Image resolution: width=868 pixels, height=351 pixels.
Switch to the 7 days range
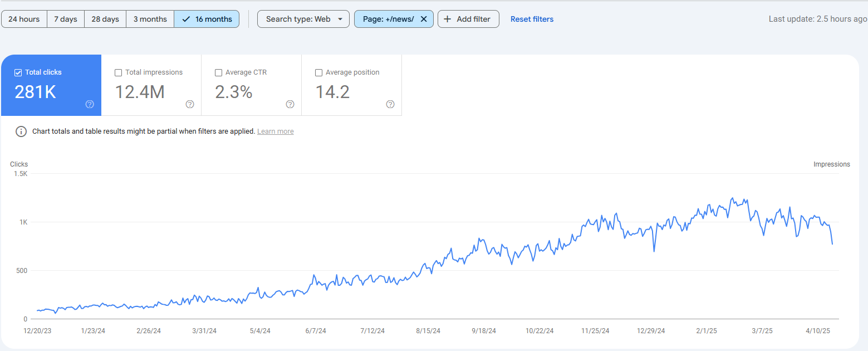[66, 19]
